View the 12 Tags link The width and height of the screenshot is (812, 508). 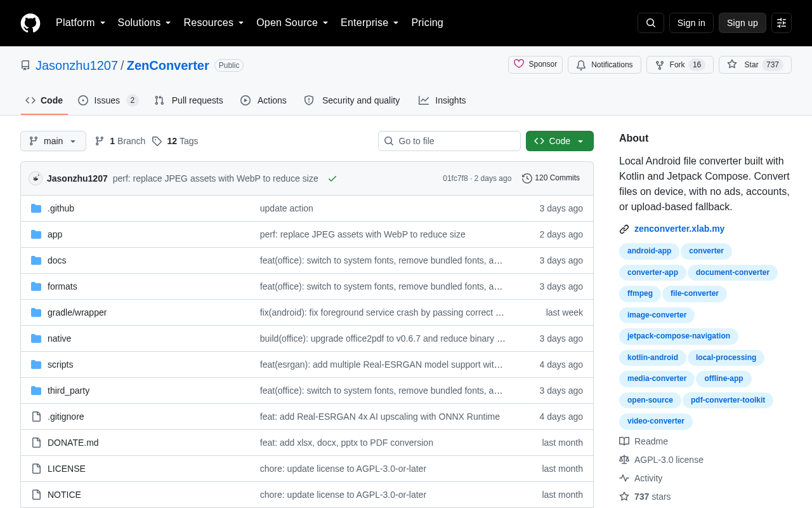point(175,141)
